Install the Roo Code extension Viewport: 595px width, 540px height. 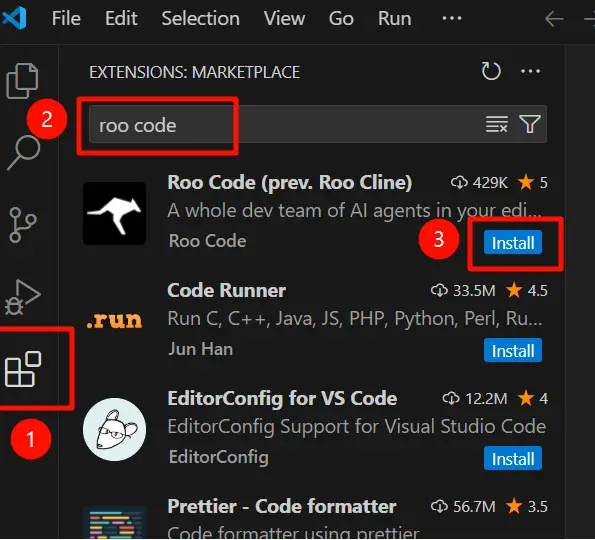tap(513, 242)
